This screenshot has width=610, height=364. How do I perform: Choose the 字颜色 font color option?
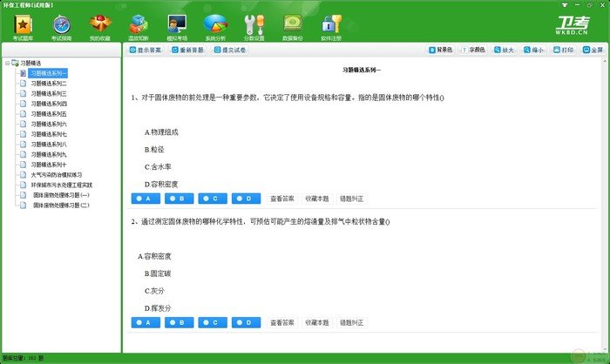point(473,50)
